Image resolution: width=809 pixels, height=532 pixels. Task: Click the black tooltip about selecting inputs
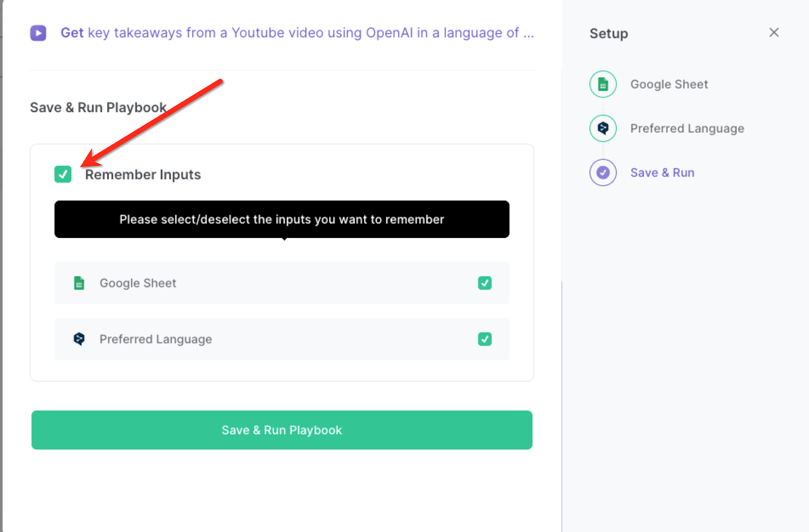click(x=282, y=219)
